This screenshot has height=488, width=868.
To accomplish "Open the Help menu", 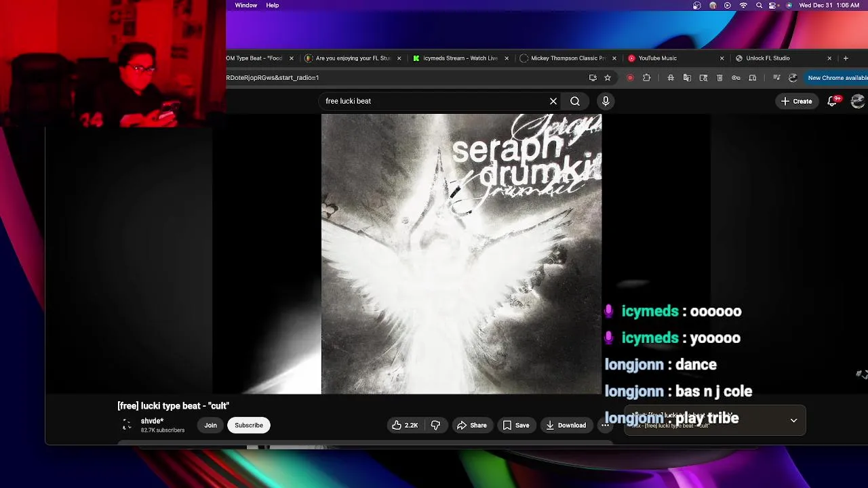I will 272,5.
